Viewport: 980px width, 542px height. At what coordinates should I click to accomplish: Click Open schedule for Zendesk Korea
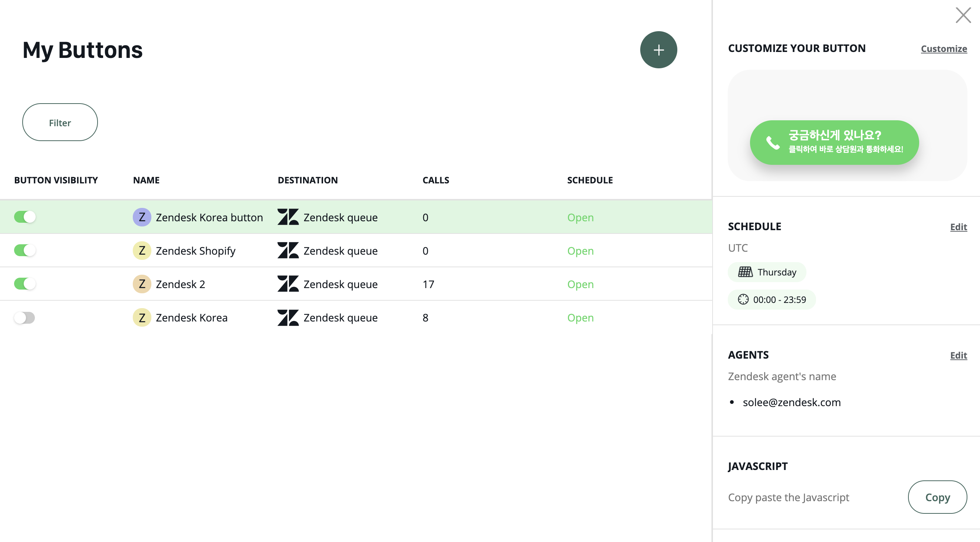(x=580, y=318)
